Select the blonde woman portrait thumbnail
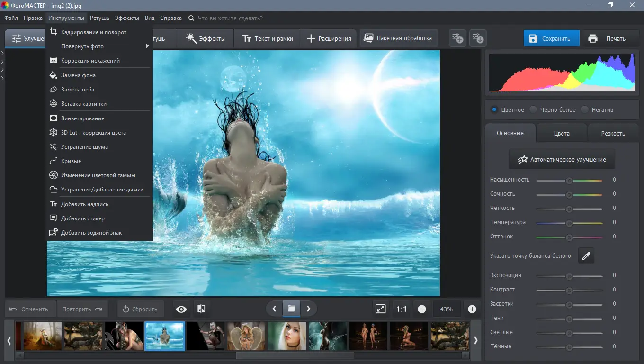The height and width of the screenshot is (364, 644). tap(286, 336)
